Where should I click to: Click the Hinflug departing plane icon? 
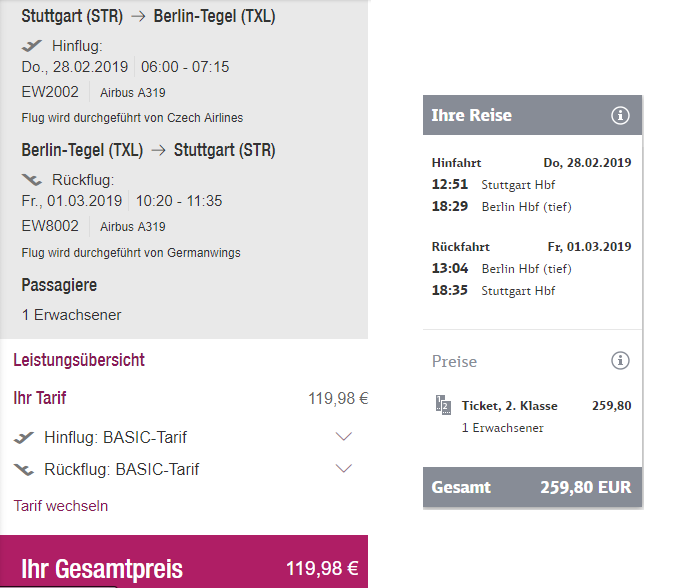click(x=32, y=45)
